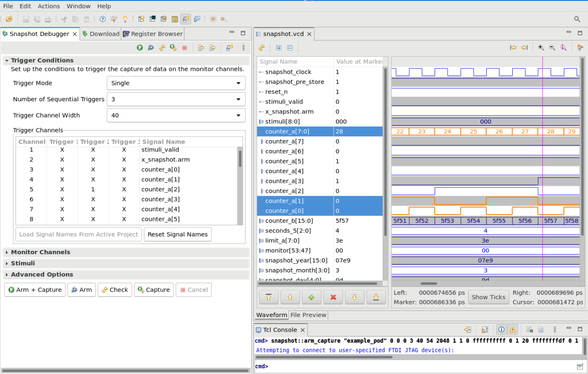Collapse the Trigger Conditions section
This screenshot has height=374, width=588.
(x=7, y=61)
